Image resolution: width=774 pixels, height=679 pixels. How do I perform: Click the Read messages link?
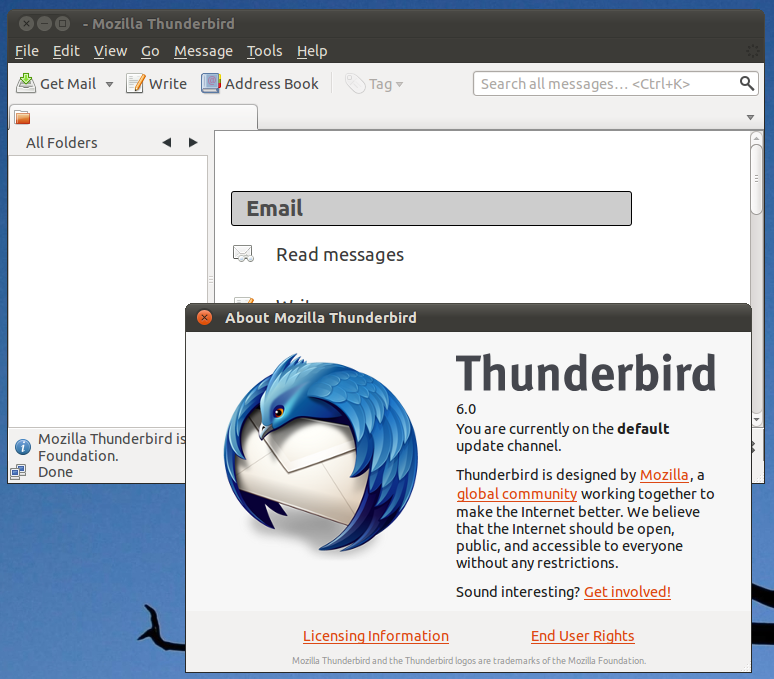[340, 255]
